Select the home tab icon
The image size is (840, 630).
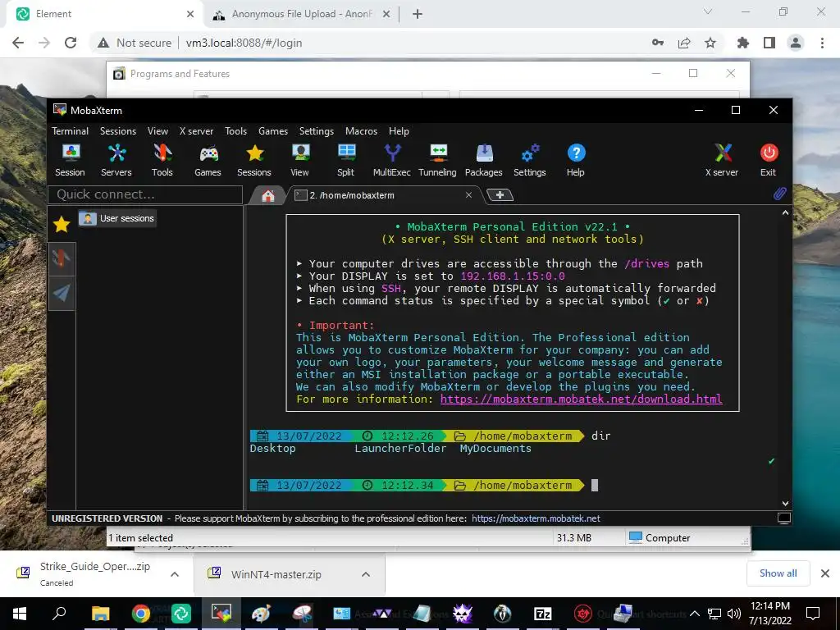coord(268,195)
